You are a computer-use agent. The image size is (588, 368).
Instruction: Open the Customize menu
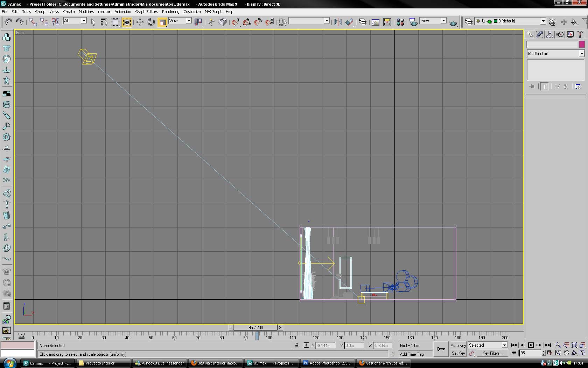point(192,12)
